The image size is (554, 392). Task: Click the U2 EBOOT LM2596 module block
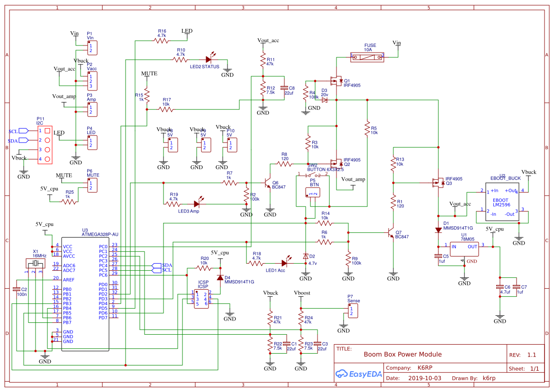pos(502,202)
